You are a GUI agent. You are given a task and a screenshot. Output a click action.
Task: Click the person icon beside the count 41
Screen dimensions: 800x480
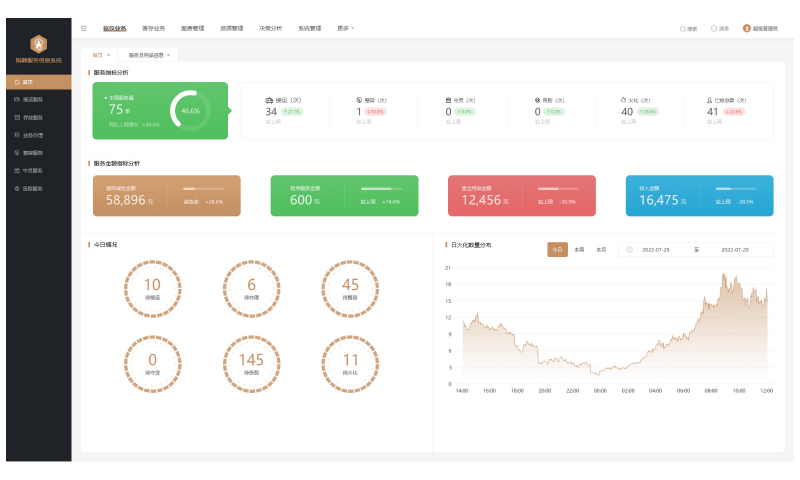[x=709, y=101]
